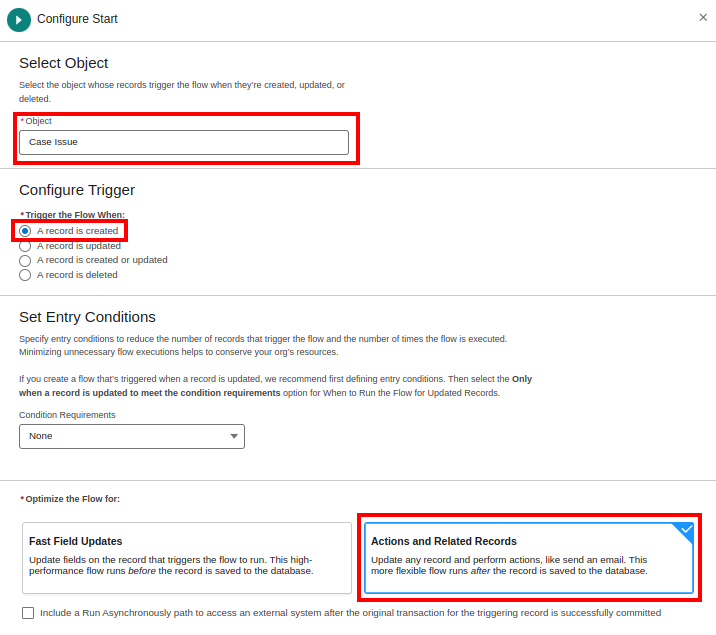Click the green Start play icon
Viewport: 716px width, 635px height.
18,19
